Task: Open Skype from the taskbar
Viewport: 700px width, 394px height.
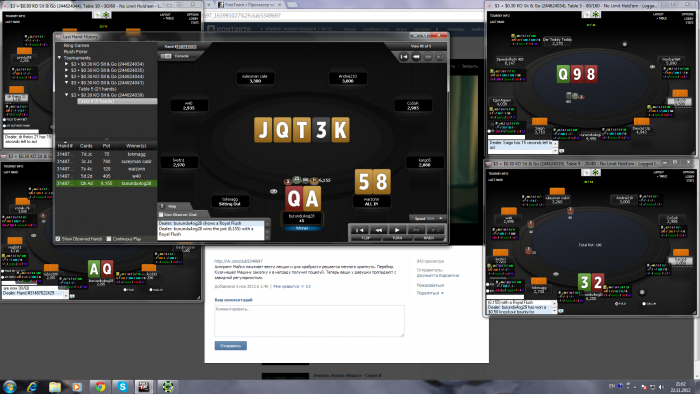Action: click(122, 386)
